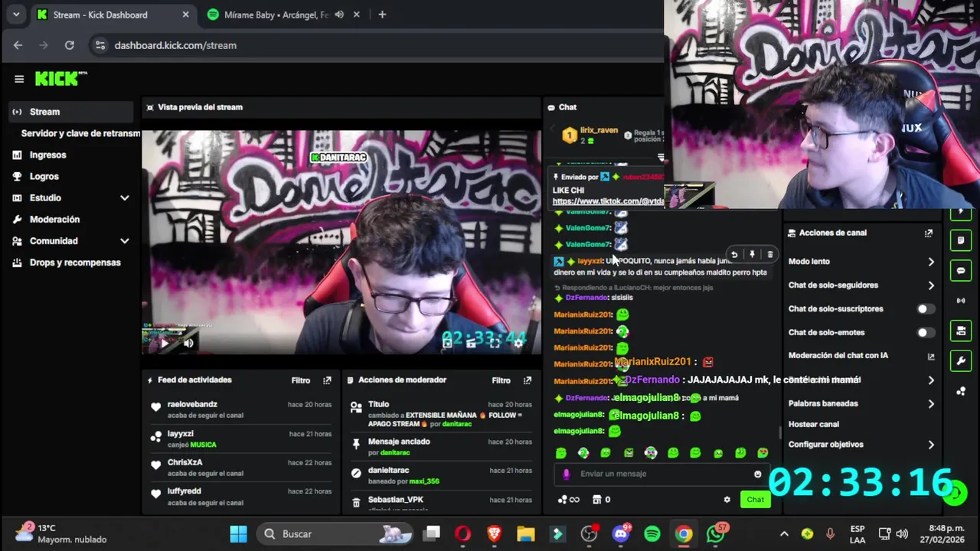Reload the page in Chrome
Screen dimensions: 980x551
70,45
